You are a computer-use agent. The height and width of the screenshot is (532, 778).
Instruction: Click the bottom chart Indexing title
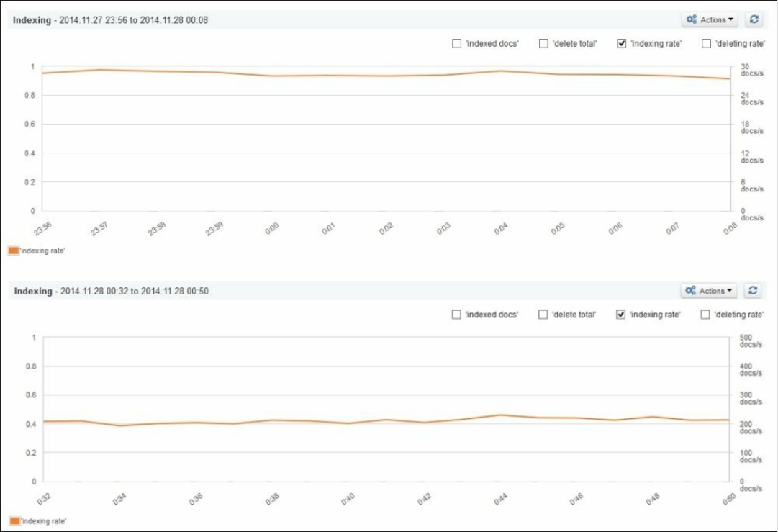click(x=33, y=291)
